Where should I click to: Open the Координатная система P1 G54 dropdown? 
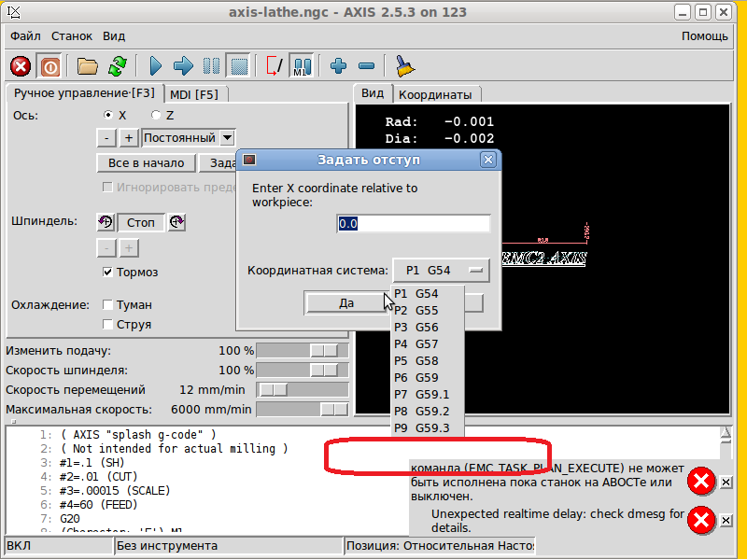click(441, 271)
